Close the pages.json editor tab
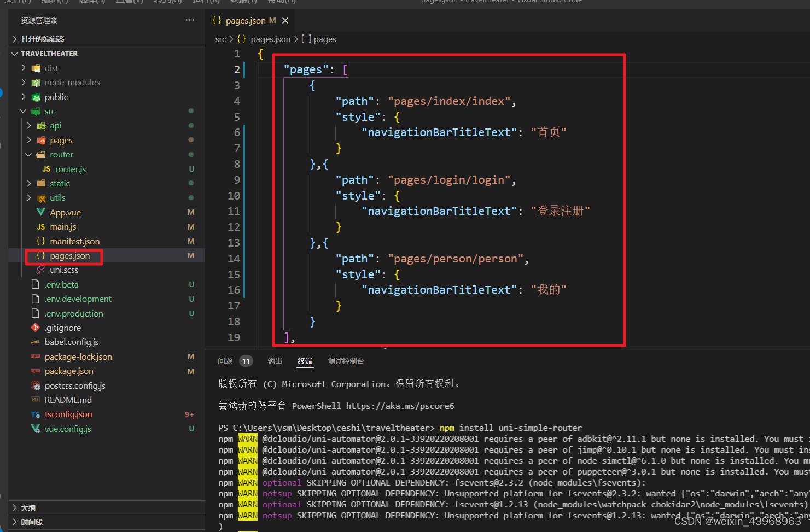 click(285, 20)
